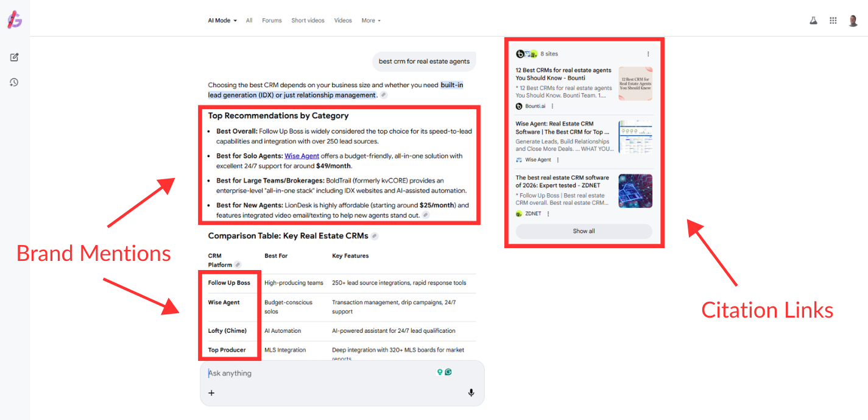Click the green lightbulb extension icon

pyautogui.click(x=440, y=372)
